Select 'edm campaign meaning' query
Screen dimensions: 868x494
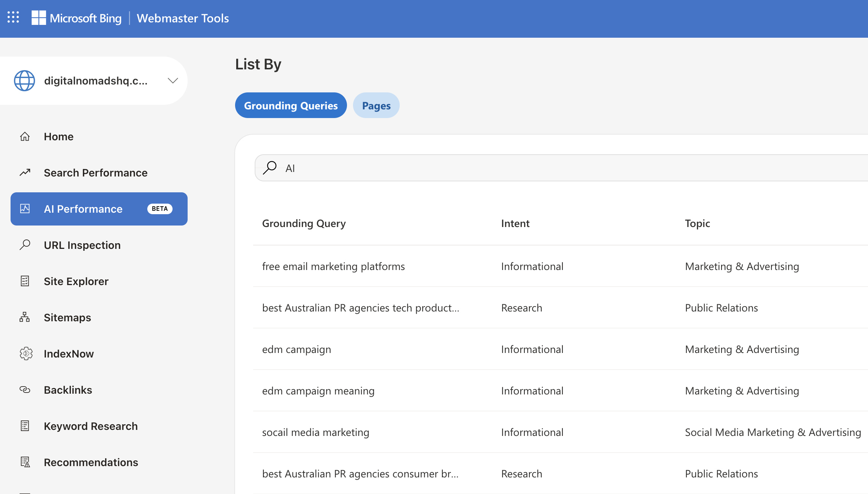click(318, 391)
